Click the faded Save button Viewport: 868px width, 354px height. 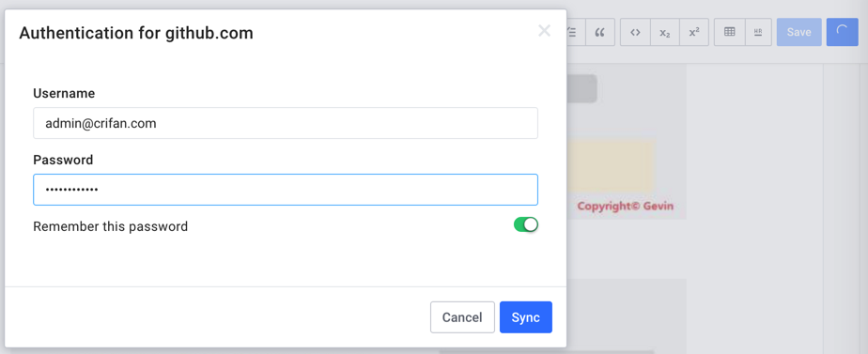click(798, 32)
